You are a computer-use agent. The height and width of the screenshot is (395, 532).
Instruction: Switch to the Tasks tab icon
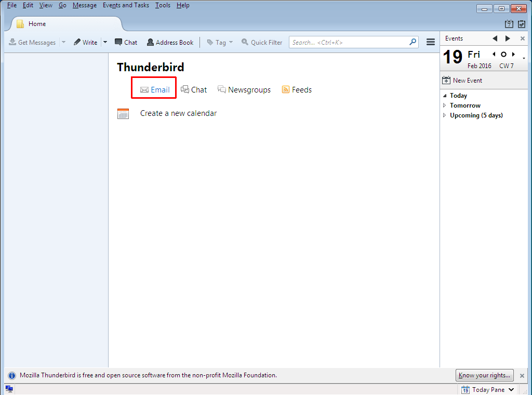522,24
